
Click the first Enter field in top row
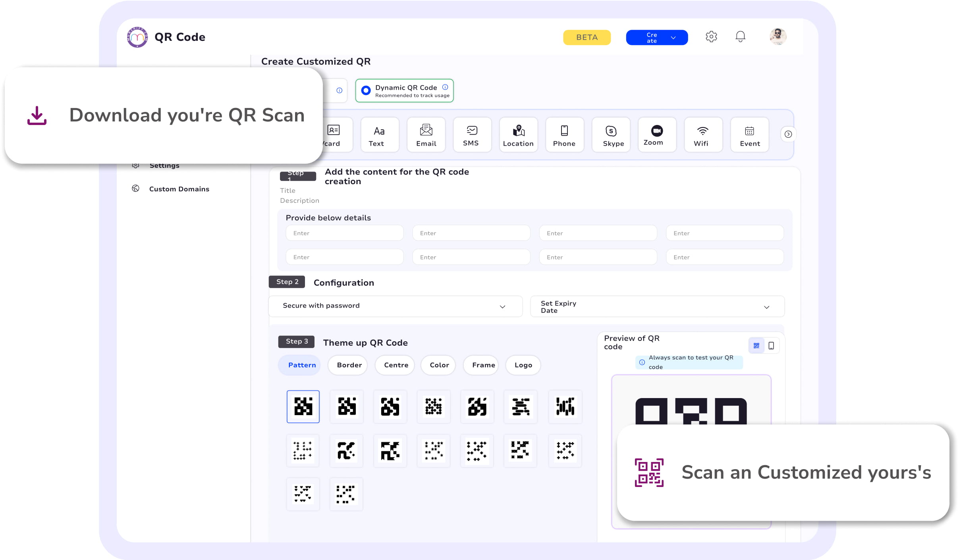click(344, 233)
